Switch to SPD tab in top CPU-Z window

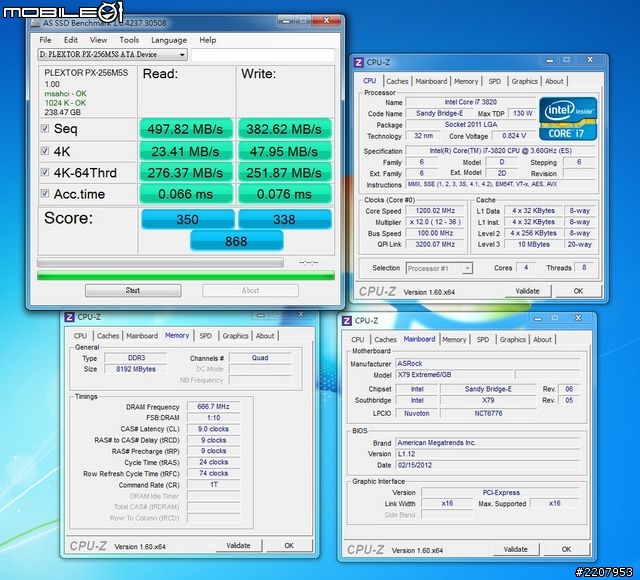[x=494, y=81]
